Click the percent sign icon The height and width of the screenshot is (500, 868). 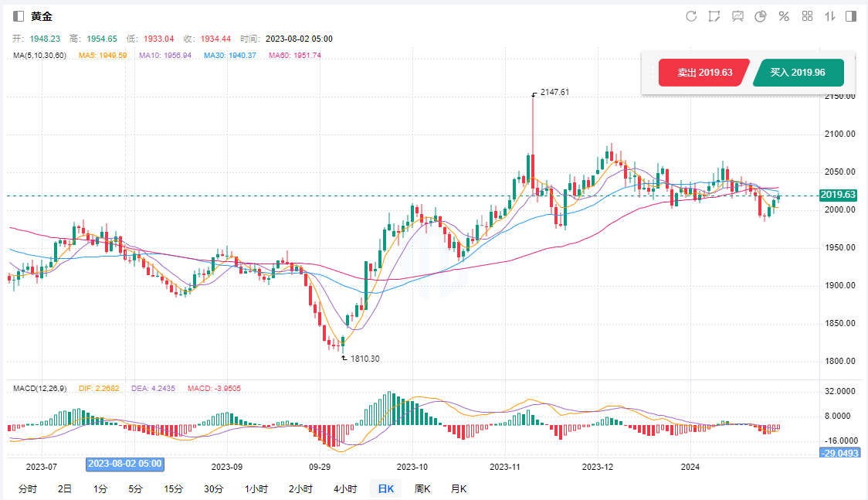784,16
